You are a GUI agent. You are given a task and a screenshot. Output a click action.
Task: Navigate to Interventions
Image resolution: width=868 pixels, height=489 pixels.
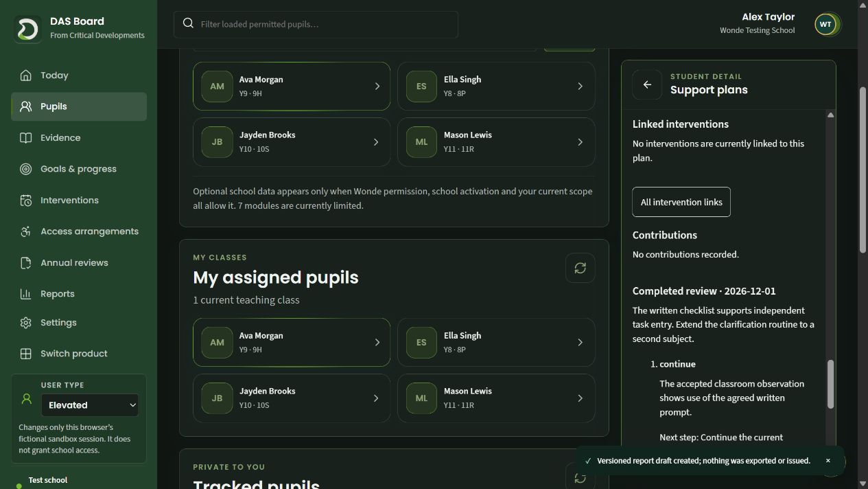pyautogui.click(x=79, y=200)
